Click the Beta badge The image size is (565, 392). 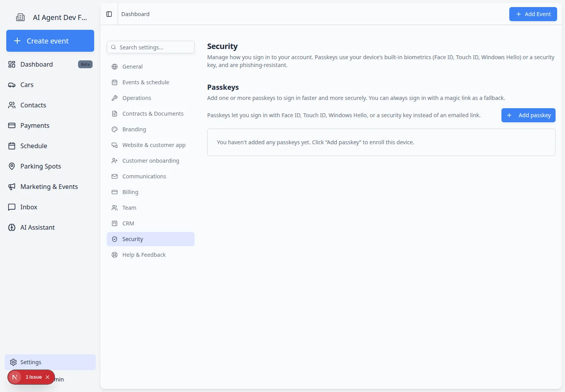click(85, 64)
